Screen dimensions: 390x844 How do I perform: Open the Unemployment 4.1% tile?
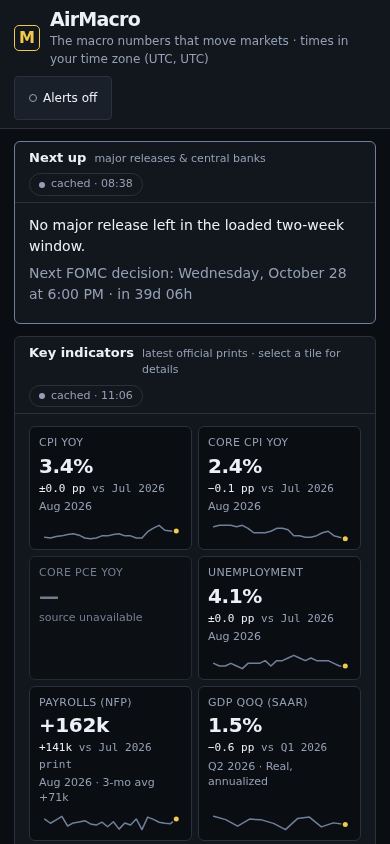click(x=279, y=618)
